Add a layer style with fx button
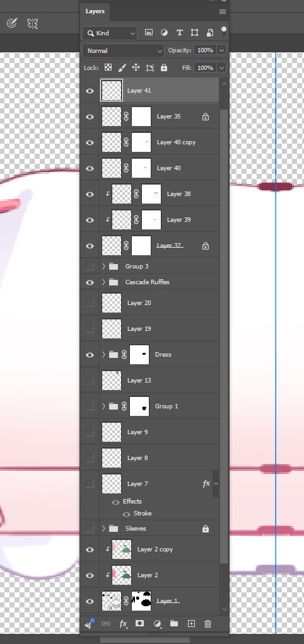 point(123,624)
